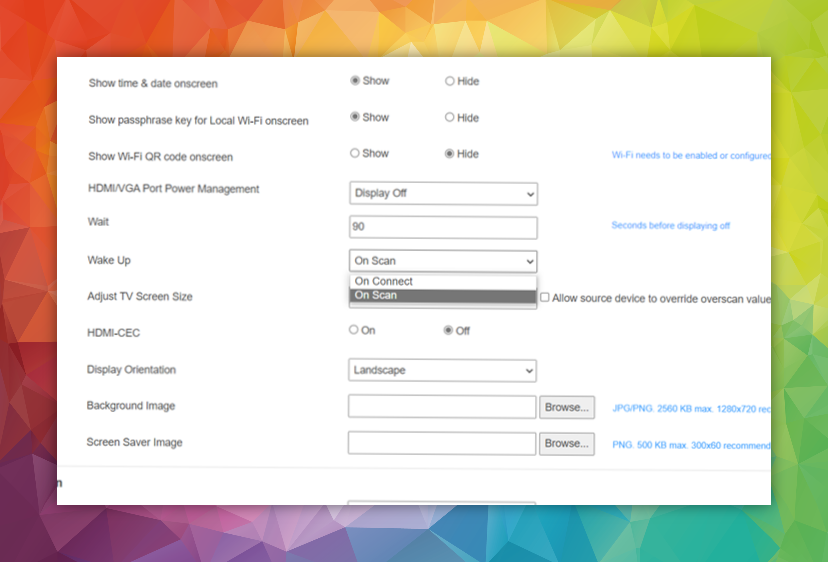Click the 'Wake Up' label

tap(109, 260)
